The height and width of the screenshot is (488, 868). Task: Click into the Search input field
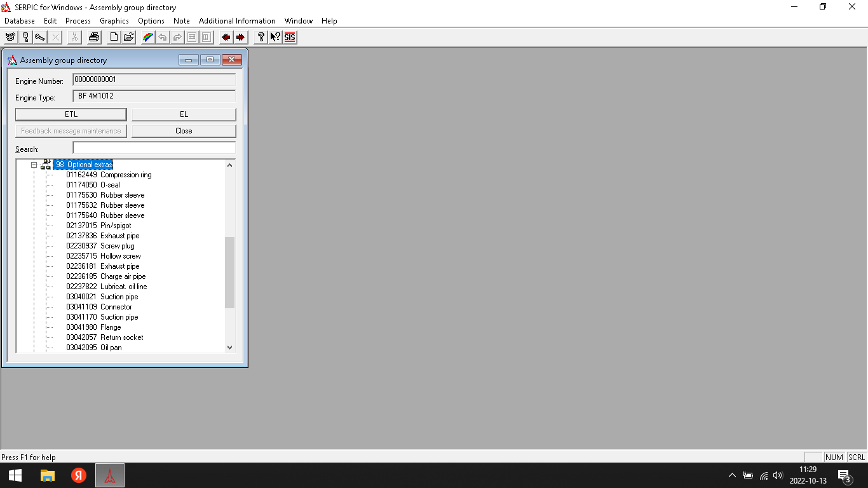click(x=154, y=148)
